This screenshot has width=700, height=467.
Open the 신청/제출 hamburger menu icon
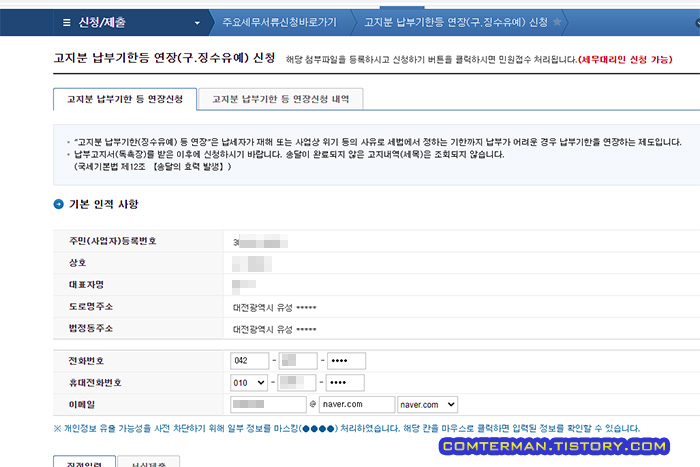tap(67, 22)
